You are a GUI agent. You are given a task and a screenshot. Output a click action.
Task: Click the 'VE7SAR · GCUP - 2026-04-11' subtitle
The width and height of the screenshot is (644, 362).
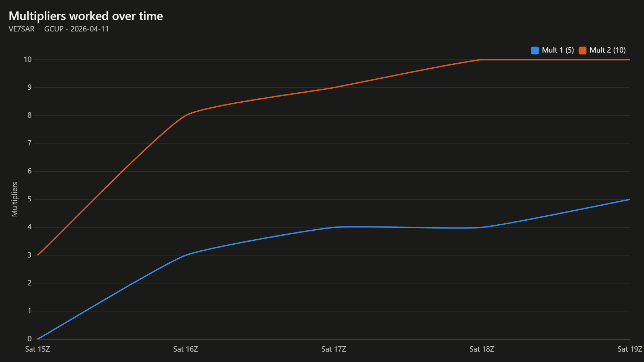(59, 29)
